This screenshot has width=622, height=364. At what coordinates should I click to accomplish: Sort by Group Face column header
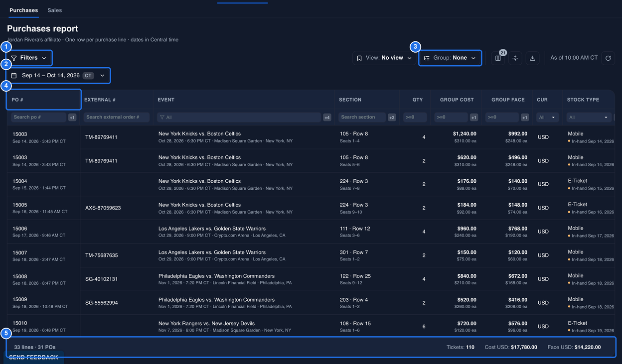click(507, 100)
